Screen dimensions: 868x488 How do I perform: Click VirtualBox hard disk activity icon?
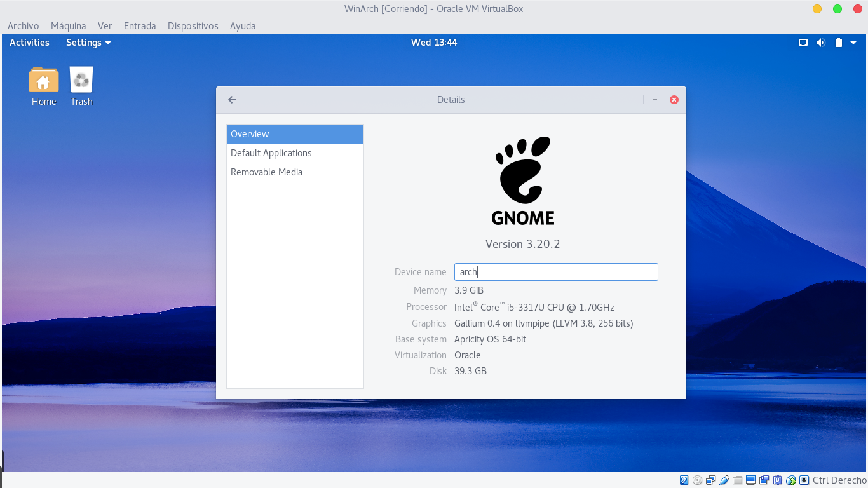pos(684,480)
